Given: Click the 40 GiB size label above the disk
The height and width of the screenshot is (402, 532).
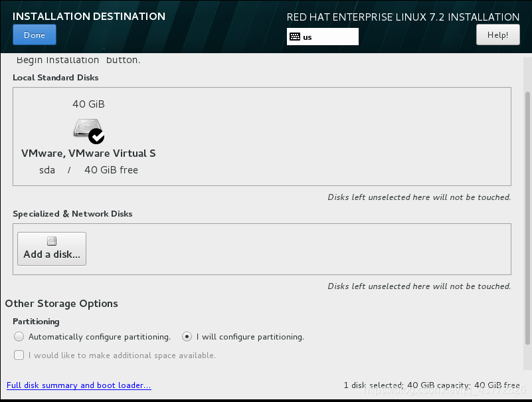Looking at the screenshot, I should (88, 104).
